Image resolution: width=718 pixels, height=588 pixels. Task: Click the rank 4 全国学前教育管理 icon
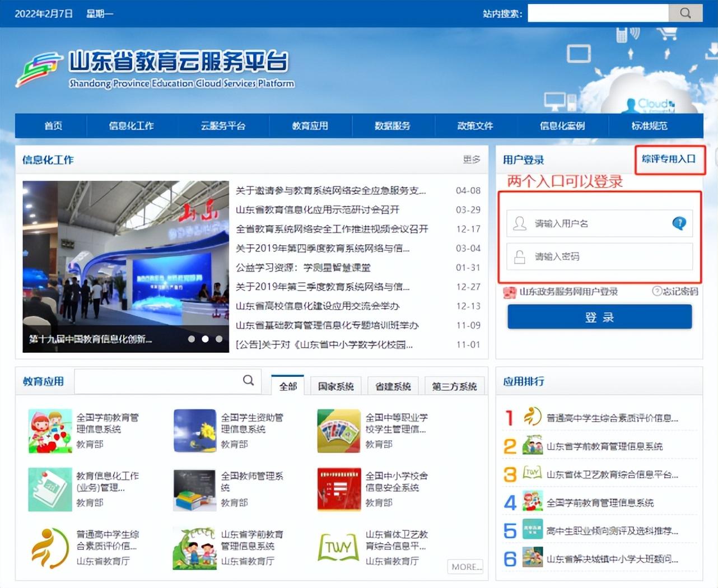pos(533,502)
